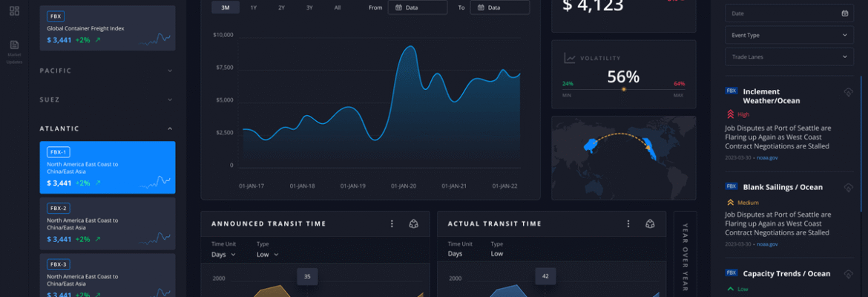Click FBX badge next to Blank Sailings
Viewport: 868px width, 297px height.
pyautogui.click(x=731, y=186)
